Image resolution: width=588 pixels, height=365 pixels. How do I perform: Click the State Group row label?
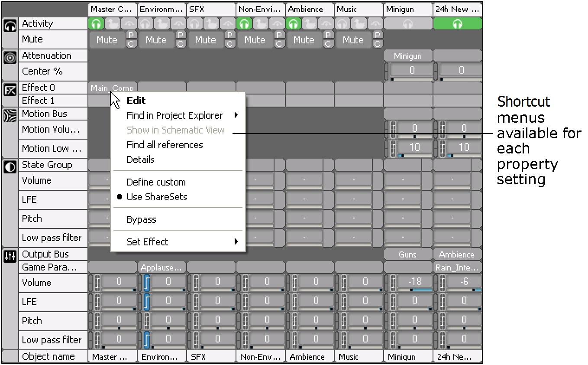click(53, 165)
